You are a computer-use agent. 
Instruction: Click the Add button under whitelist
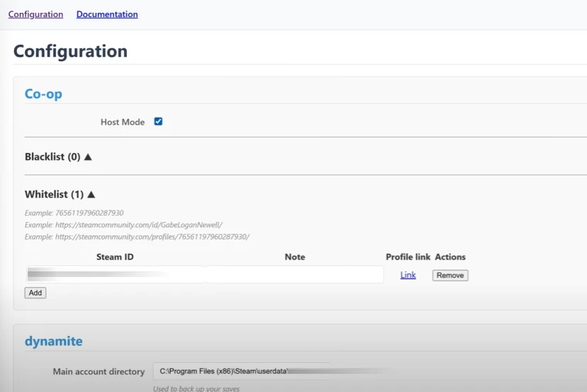coord(35,293)
